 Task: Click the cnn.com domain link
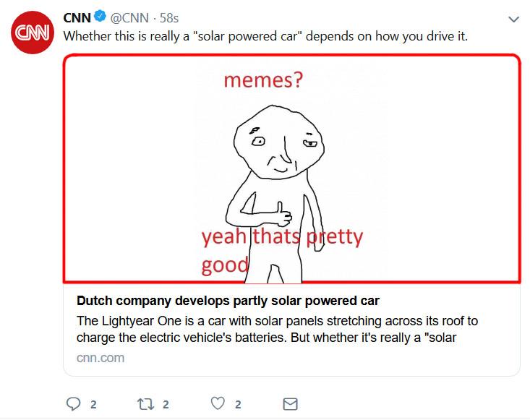pos(100,358)
